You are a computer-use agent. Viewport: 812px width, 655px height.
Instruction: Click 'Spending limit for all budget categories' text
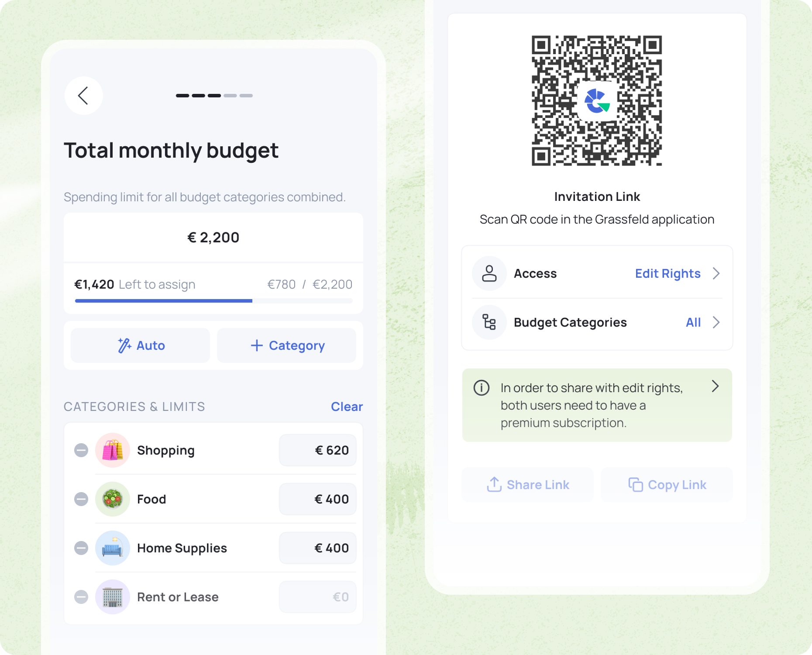205,197
